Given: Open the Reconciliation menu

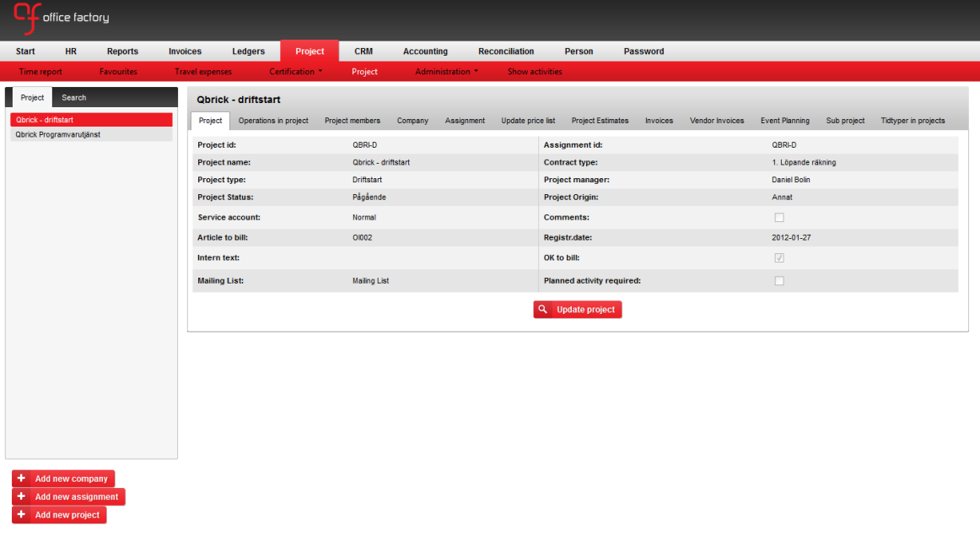Looking at the screenshot, I should [x=506, y=51].
